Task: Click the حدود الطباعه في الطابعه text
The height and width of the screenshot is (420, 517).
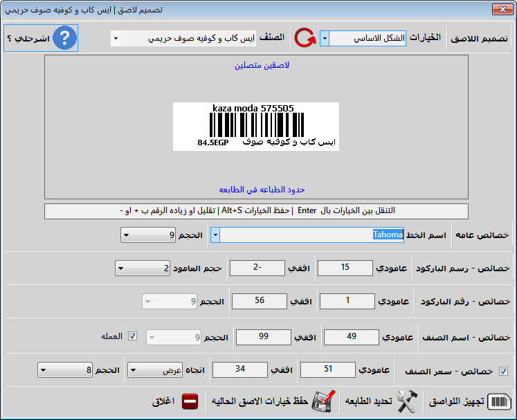Action: pyautogui.click(x=262, y=190)
